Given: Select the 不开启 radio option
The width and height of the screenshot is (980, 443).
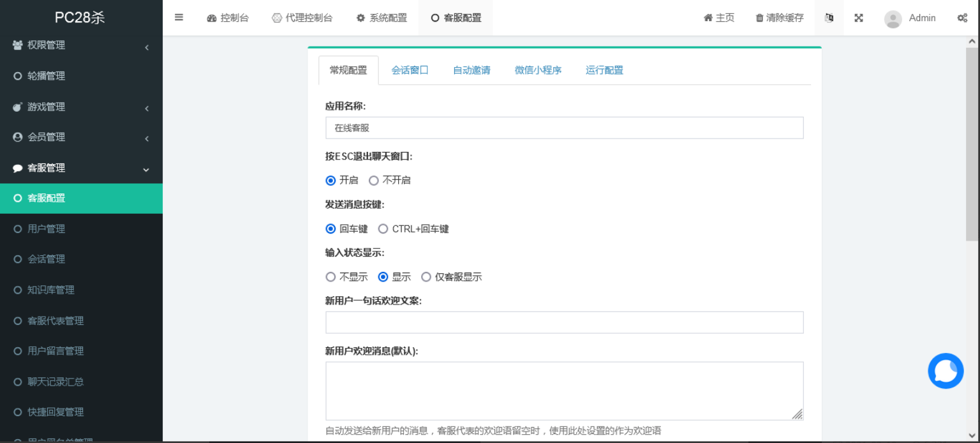Looking at the screenshot, I should coord(374,181).
